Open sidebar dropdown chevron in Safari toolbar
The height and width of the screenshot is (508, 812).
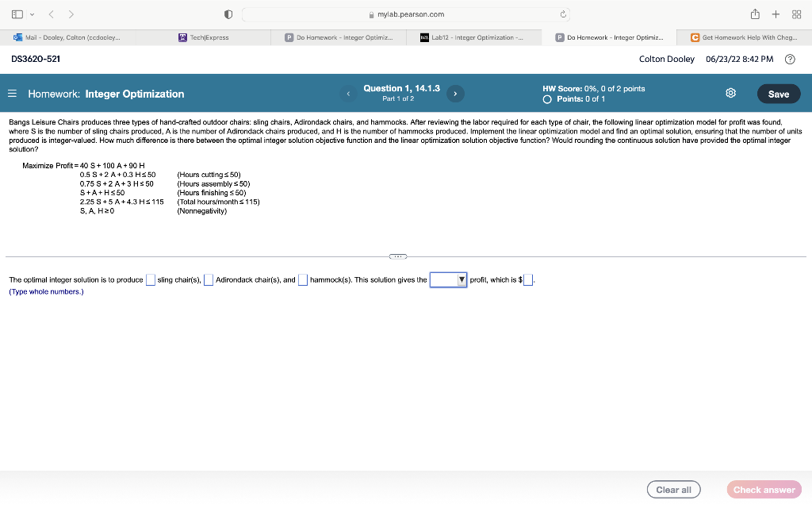tap(32, 14)
